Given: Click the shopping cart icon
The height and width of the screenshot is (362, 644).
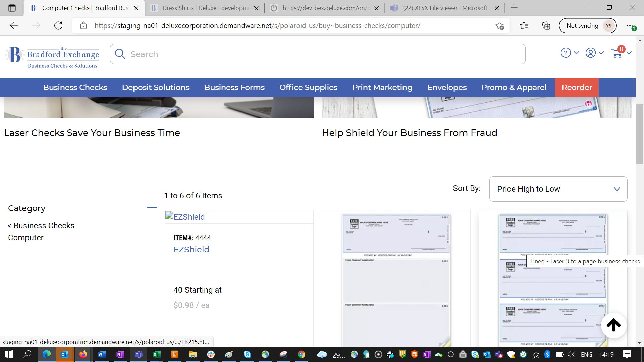Looking at the screenshot, I should (616, 53).
